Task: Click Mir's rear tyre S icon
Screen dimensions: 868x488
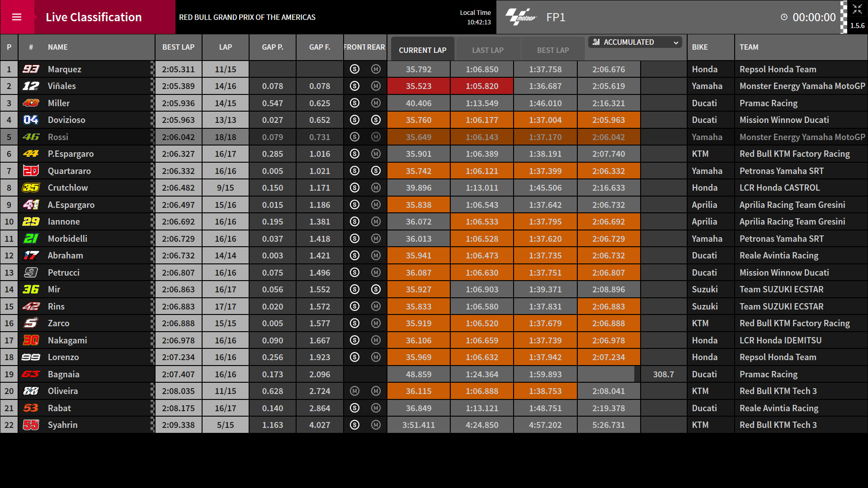Action: 376,289
